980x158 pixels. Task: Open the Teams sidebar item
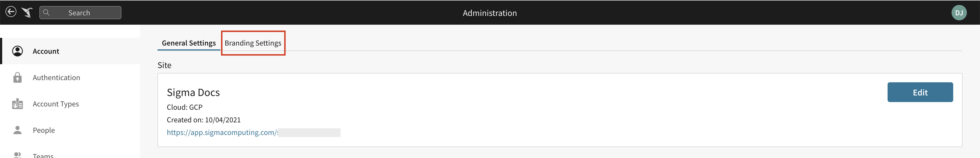43,155
